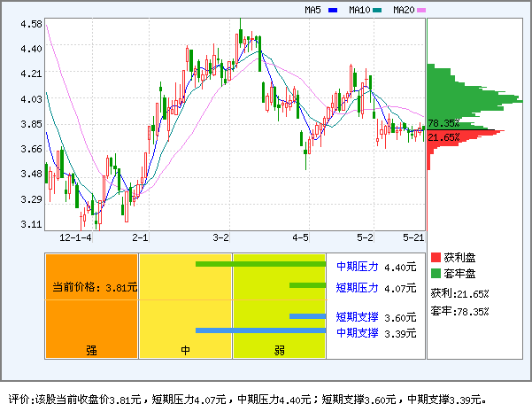
Task: Click the 12-1-4 date axis label
Action: [x=75, y=237]
